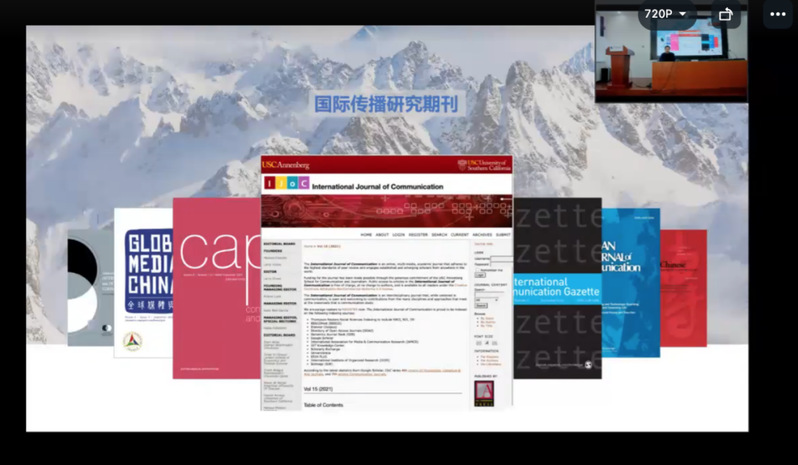Click the red Chinese journal cover
Viewport: 798px width, 465px height.
click(x=683, y=288)
